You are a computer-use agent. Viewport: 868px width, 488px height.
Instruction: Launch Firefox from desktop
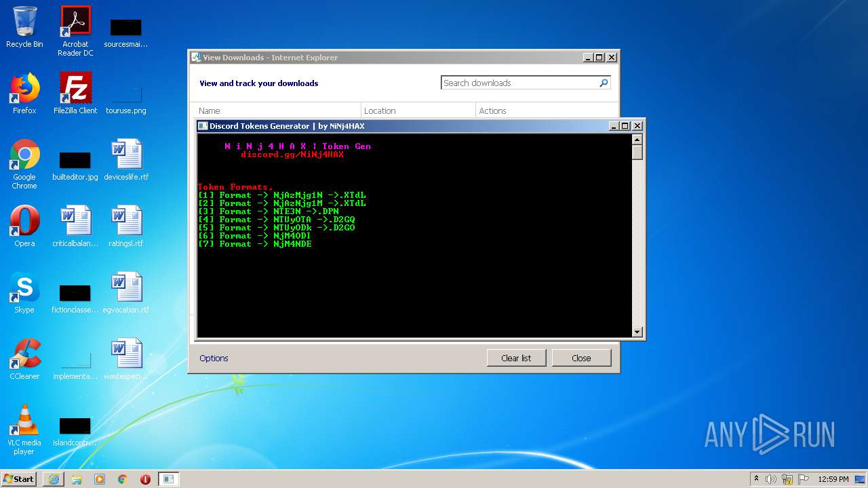click(x=24, y=94)
